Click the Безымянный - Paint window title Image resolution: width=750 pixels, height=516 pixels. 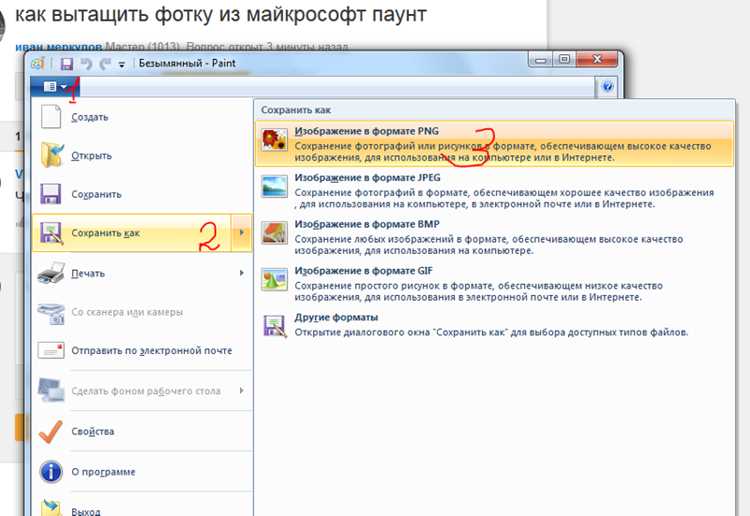[187, 63]
